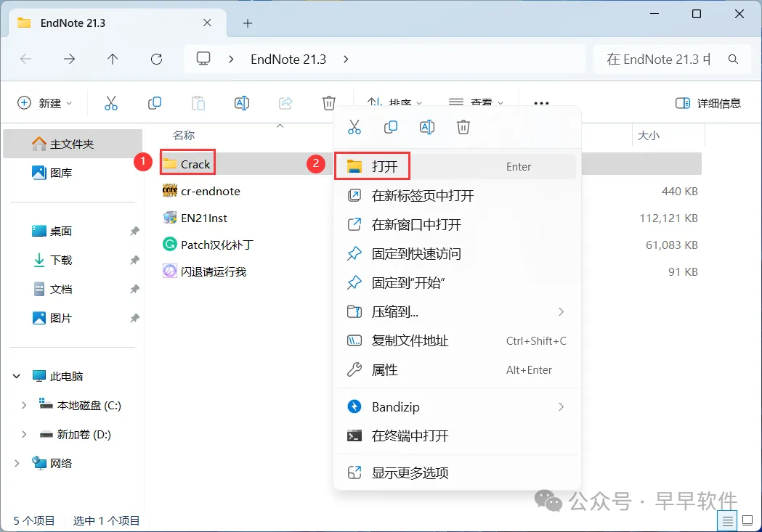Expand the chevron before EndNote 21.3 in address bar
The height and width of the screenshot is (532, 762).
[x=231, y=60]
